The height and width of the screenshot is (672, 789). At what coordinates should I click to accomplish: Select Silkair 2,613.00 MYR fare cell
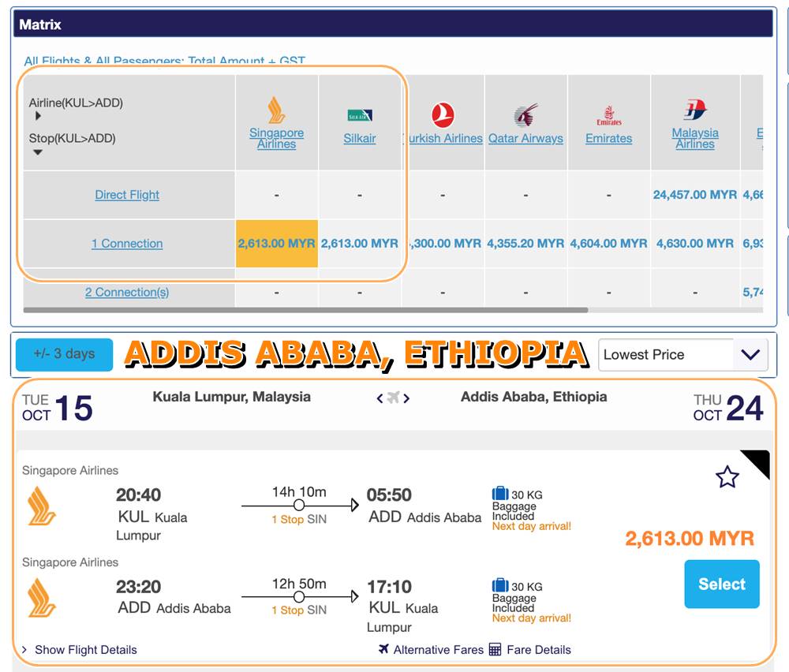coord(360,244)
